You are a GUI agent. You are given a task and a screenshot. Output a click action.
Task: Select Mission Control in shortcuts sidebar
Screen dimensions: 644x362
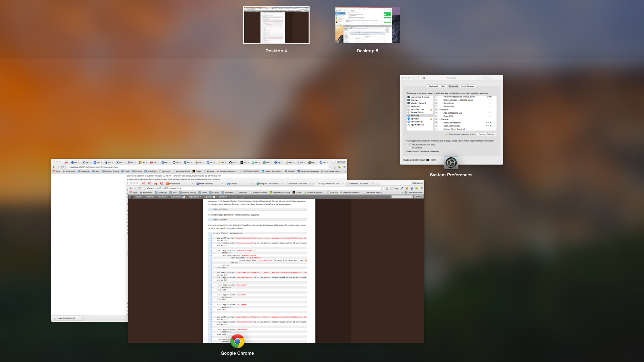coord(418,103)
